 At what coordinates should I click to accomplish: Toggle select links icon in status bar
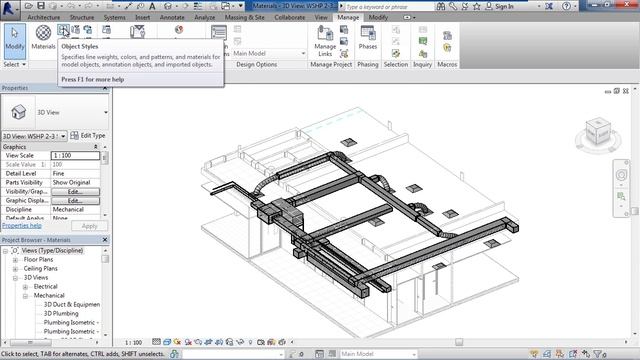pyautogui.click(x=534, y=354)
